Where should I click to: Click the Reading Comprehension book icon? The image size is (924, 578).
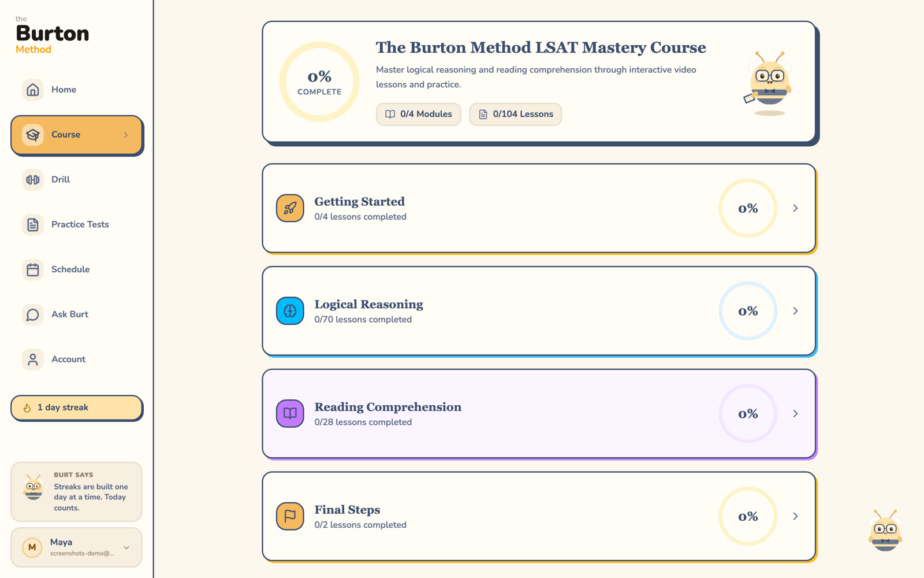290,413
